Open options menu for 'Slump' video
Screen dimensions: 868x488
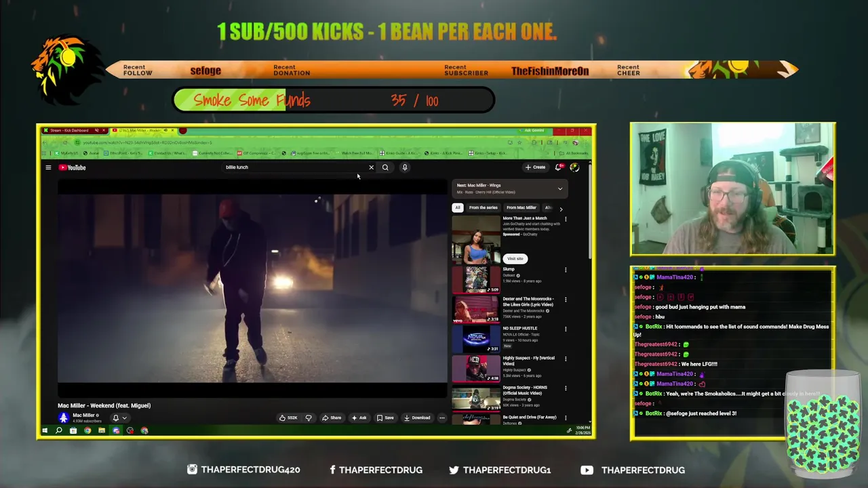[x=566, y=270]
